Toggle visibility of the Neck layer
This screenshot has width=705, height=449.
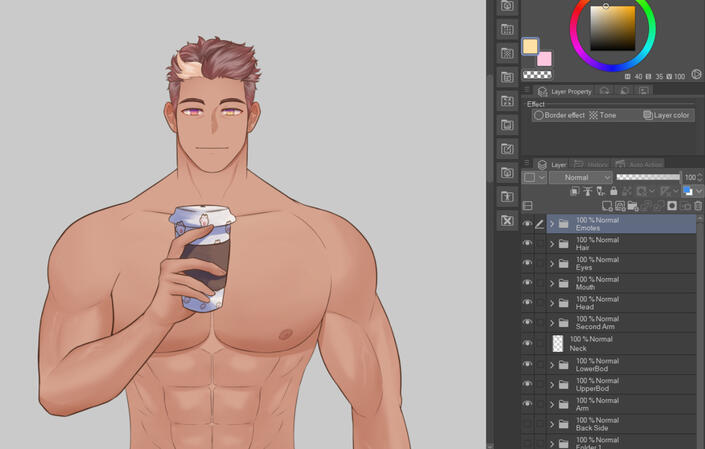(527, 344)
